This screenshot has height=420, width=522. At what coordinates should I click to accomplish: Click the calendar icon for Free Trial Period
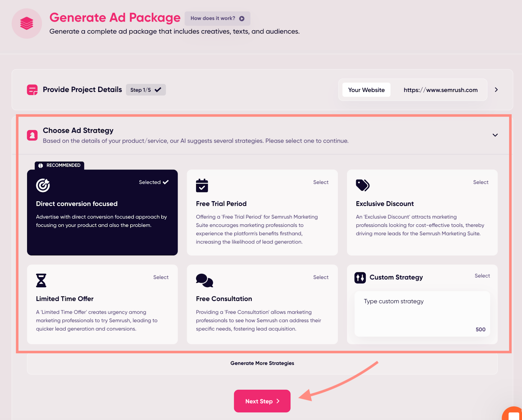click(x=202, y=185)
